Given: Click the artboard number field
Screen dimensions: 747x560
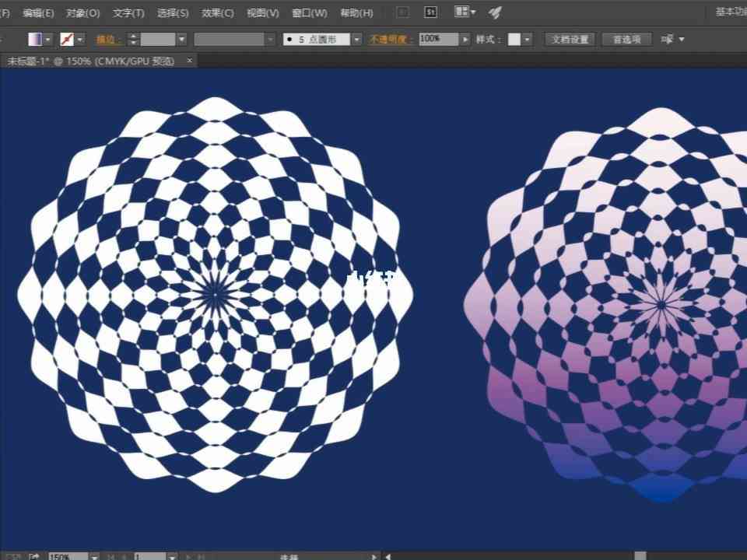Looking at the screenshot, I should click(x=149, y=556).
